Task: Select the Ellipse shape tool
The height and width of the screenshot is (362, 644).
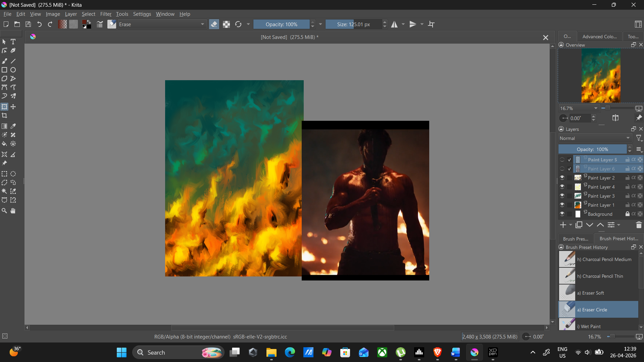Action: pos(13,70)
